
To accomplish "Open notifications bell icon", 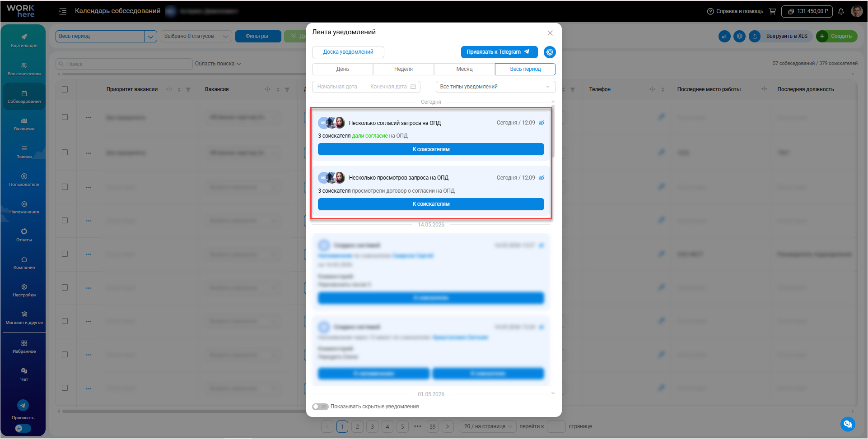I will 841,11.
